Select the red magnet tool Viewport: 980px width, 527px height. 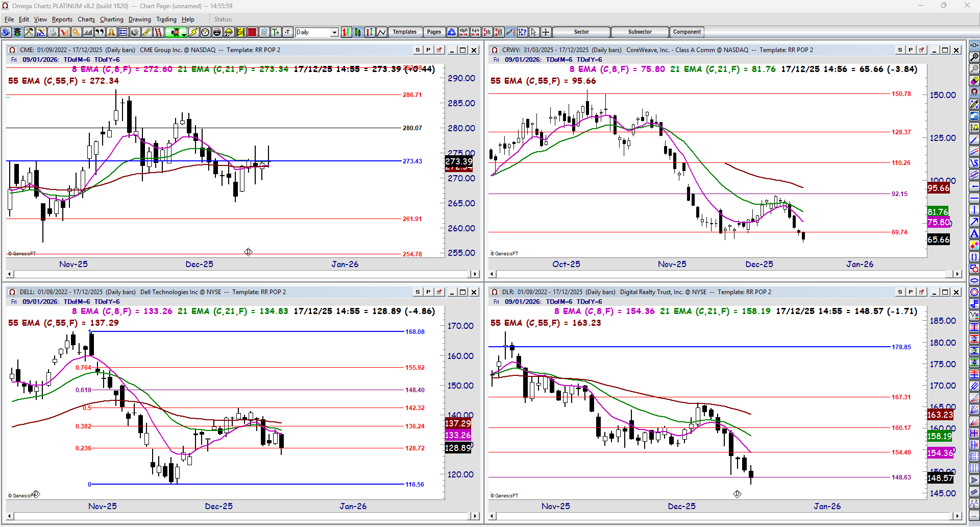(x=974, y=92)
